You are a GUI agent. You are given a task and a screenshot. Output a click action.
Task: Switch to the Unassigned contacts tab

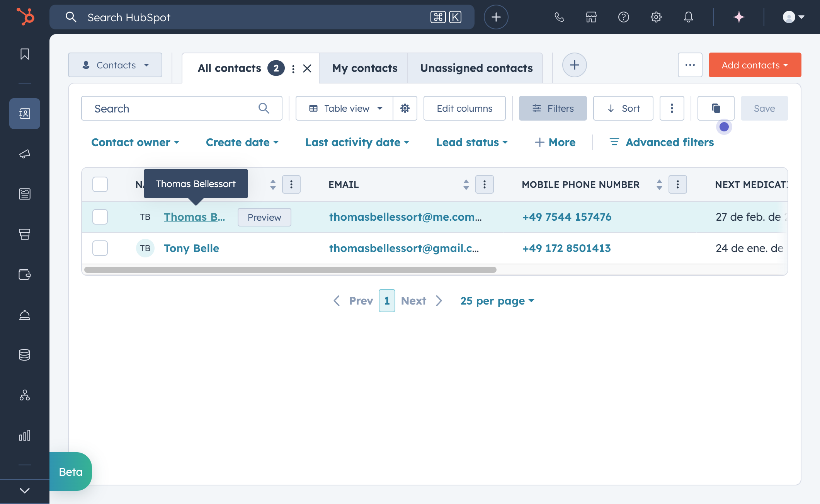coord(476,68)
